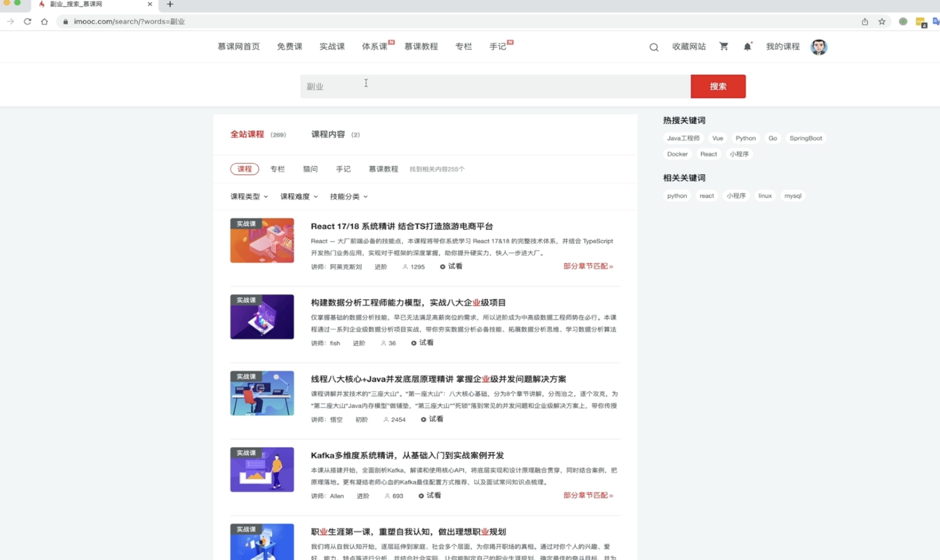Go to browser home page icon
The height and width of the screenshot is (560, 940).
coord(44,22)
